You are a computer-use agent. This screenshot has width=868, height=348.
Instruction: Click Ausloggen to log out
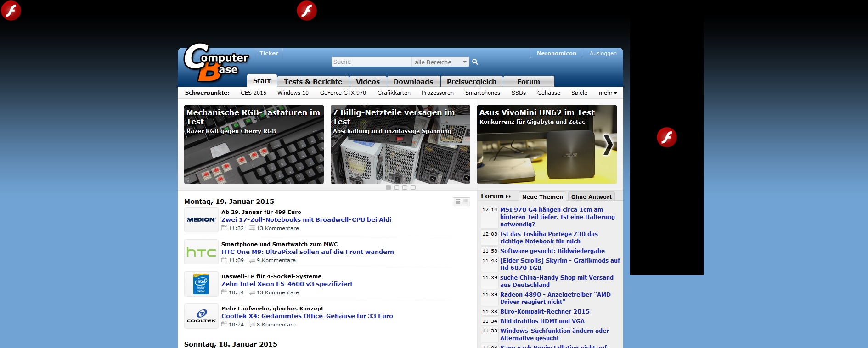click(603, 53)
